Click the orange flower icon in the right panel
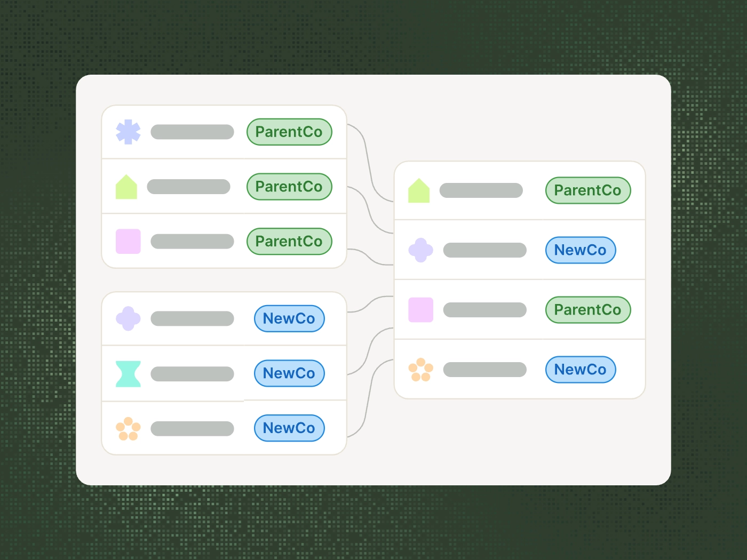Viewport: 747px width, 560px height. click(x=420, y=370)
